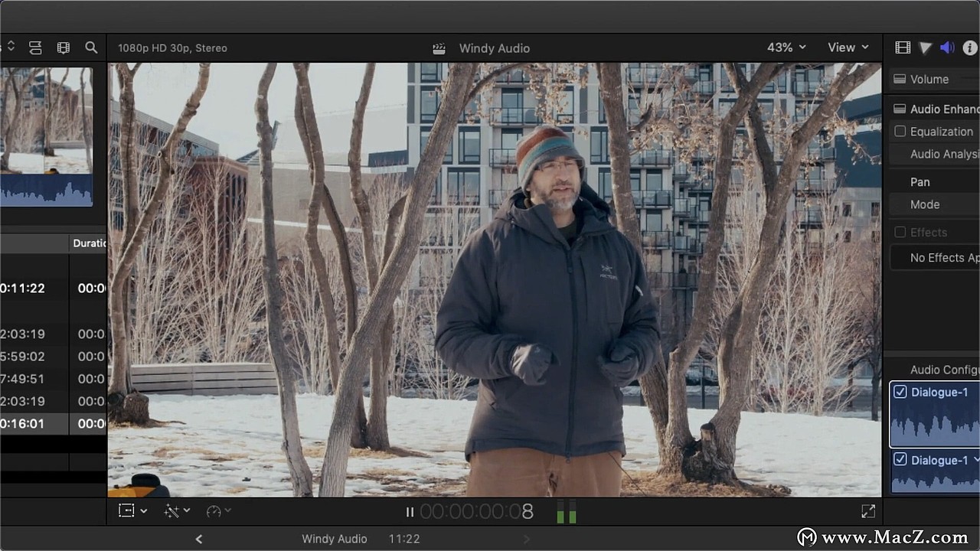Select the browser row ending 5:59:02

54,357
